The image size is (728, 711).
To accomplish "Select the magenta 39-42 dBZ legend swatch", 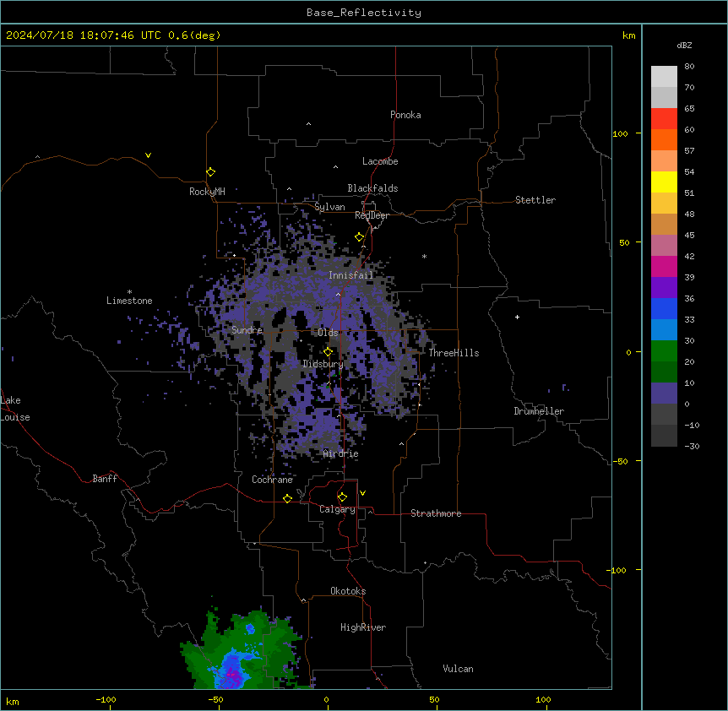I will [x=664, y=267].
